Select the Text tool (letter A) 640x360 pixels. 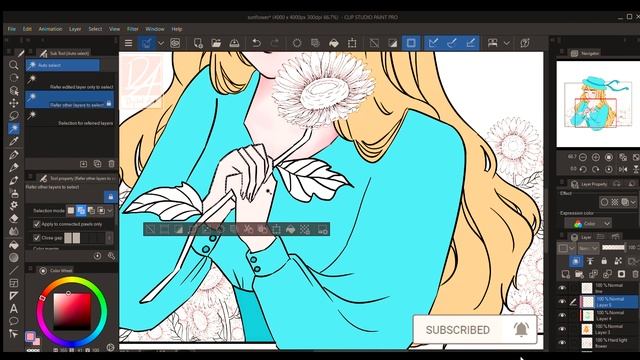click(13, 309)
